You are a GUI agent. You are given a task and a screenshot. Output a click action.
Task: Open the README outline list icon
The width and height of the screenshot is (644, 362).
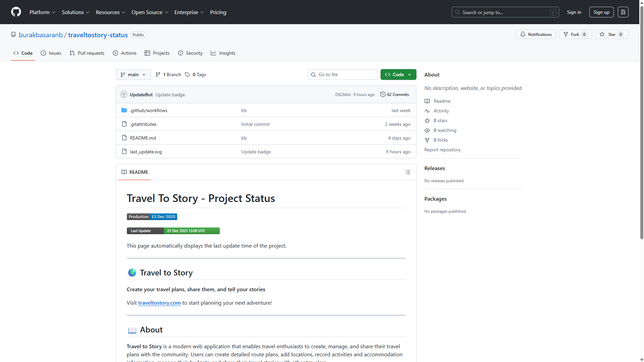coord(407,172)
